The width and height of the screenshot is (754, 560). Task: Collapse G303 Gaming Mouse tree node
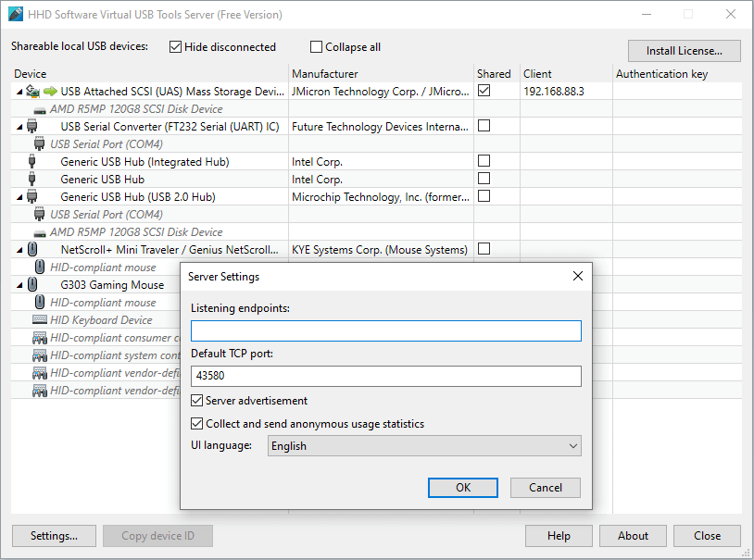[x=19, y=285]
